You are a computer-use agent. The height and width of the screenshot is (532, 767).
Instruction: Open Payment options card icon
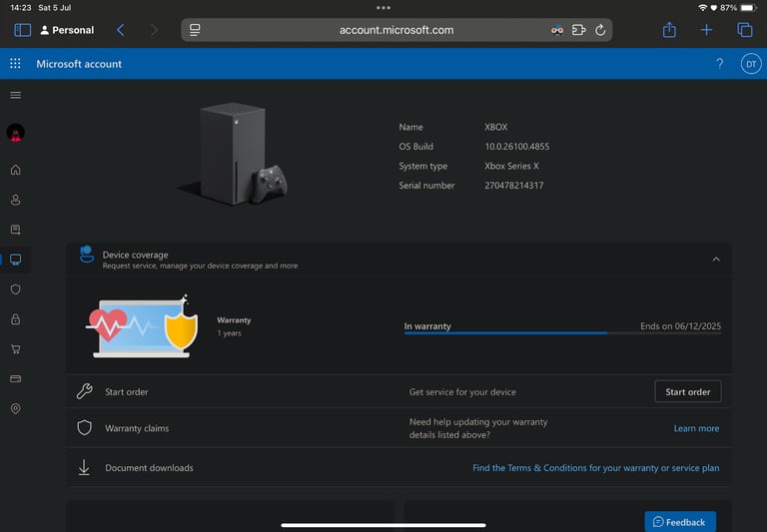point(16,378)
